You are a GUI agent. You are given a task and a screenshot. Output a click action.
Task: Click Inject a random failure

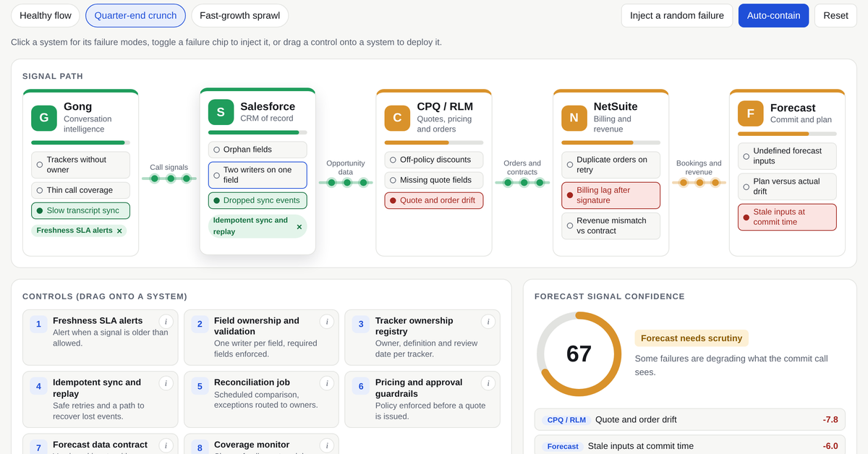[677, 15]
